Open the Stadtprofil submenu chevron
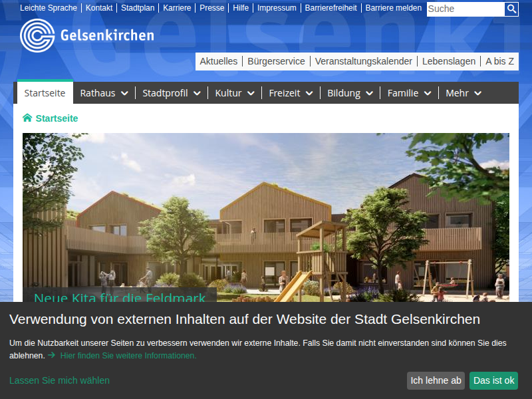 [x=197, y=94]
